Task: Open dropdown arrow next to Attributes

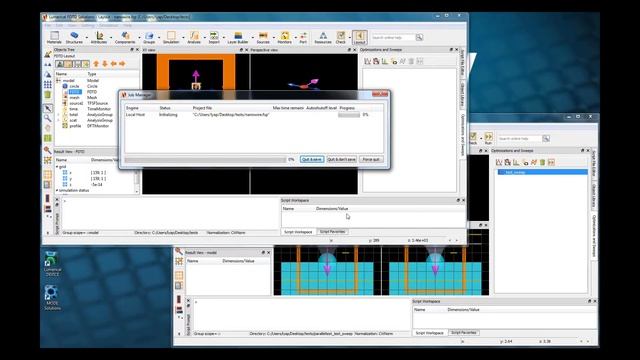Action: 111,38
